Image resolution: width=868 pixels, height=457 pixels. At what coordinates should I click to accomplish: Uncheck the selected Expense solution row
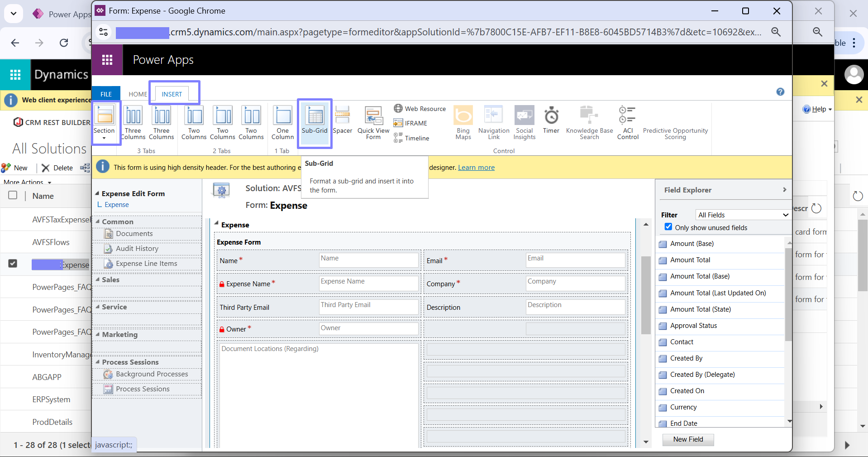tap(13, 264)
